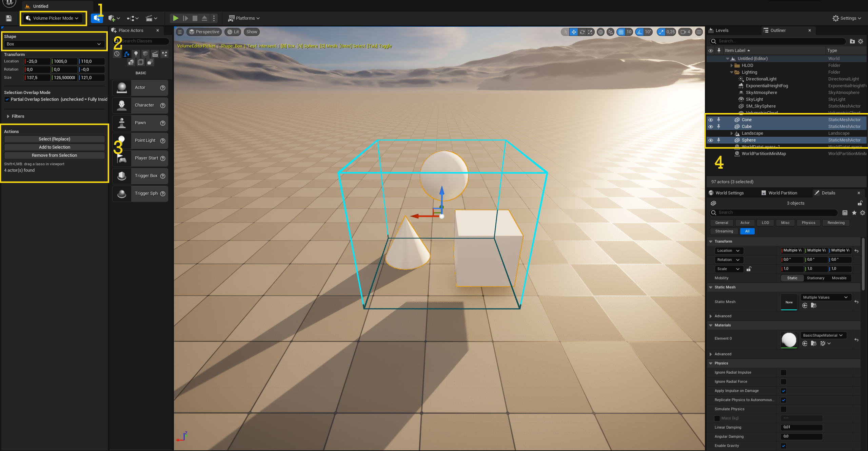868x451 pixels.
Task: Toggle Partial Overlap Selection checkbox
Action: (x=7, y=99)
